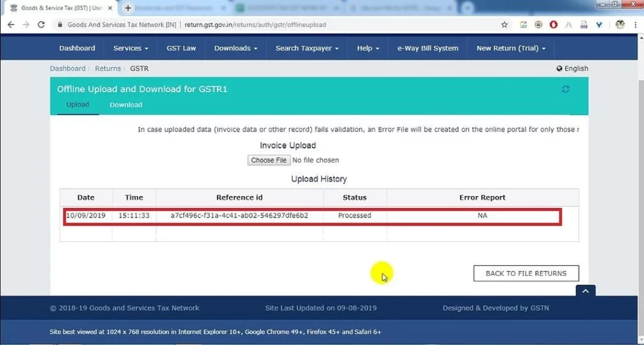This screenshot has width=644, height=345.
Task: Click BACK TO FILE RETURNS button
Action: click(526, 273)
